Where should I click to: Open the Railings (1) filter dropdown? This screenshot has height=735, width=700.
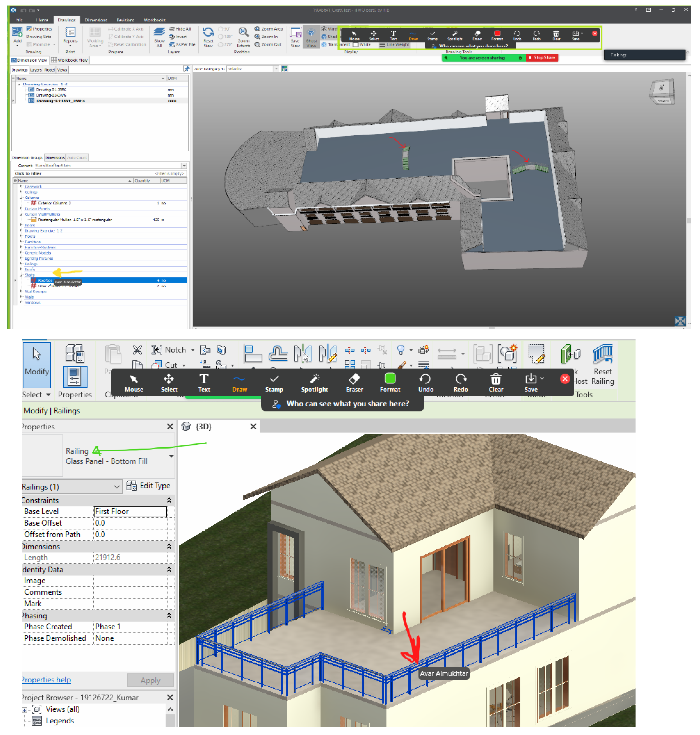(116, 486)
